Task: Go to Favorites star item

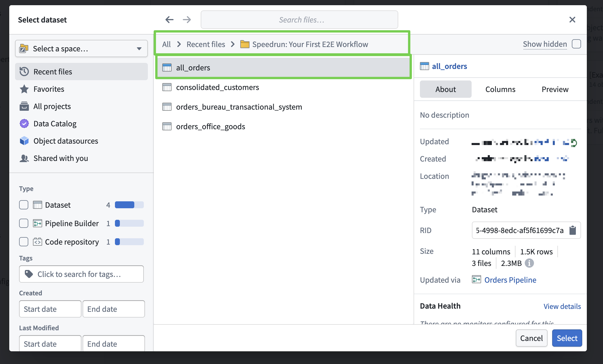Action: pos(49,89)
